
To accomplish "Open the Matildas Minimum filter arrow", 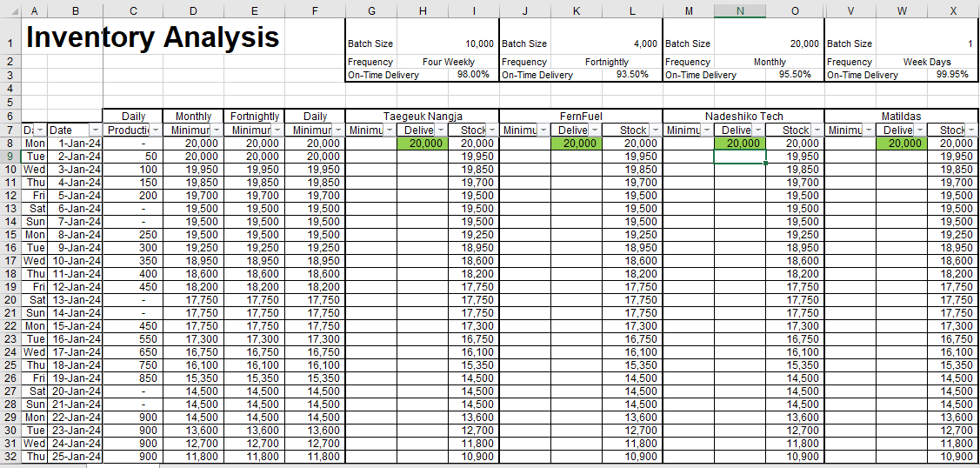I will (868, 130).
